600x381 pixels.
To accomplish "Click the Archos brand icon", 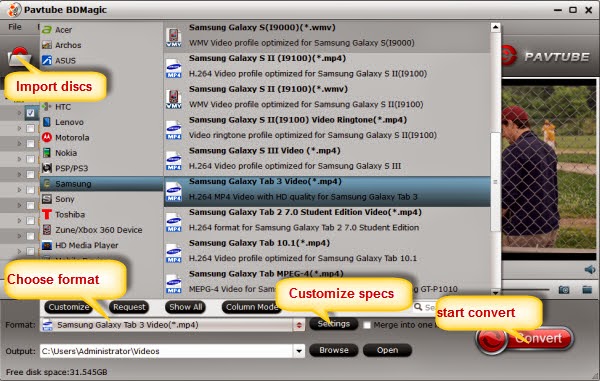I will coord(47,45).
